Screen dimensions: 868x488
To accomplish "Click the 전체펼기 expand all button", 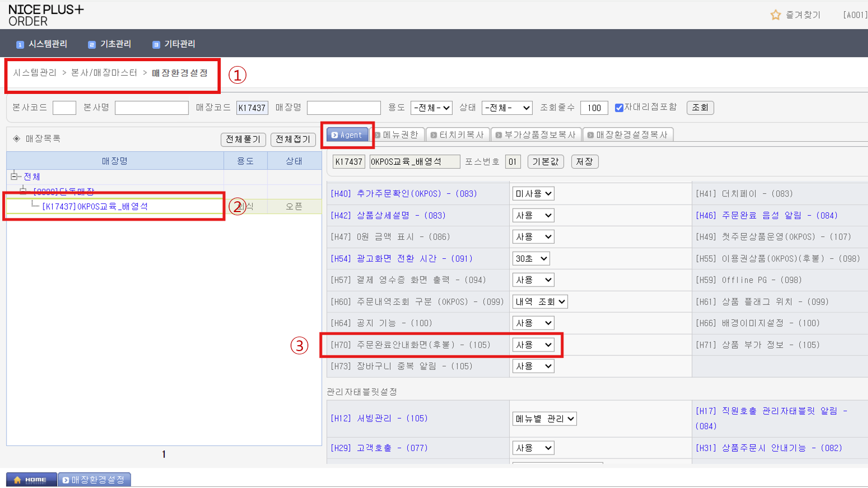I will pos(243,139).
